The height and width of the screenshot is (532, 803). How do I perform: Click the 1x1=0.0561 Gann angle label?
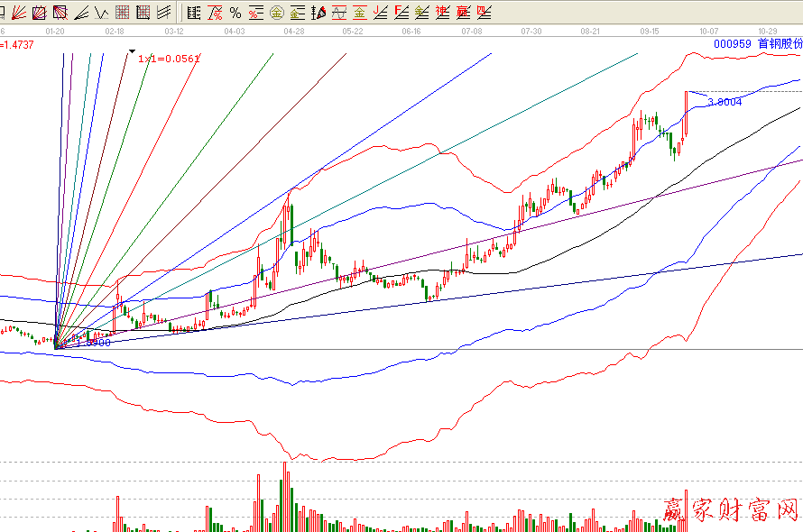[x=169, y=58]
